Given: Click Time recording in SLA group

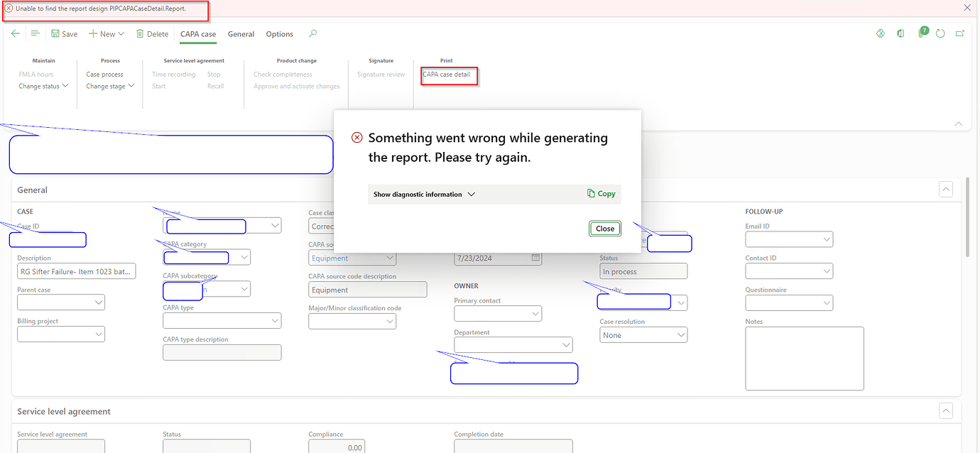Looking at the screenshot, I should pos(173,75).
